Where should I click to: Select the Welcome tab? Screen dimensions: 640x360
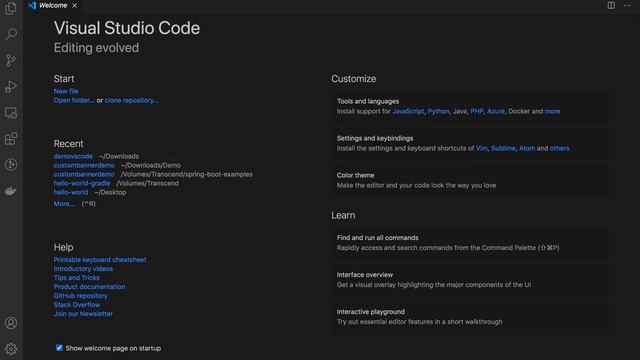click(53, 6)
